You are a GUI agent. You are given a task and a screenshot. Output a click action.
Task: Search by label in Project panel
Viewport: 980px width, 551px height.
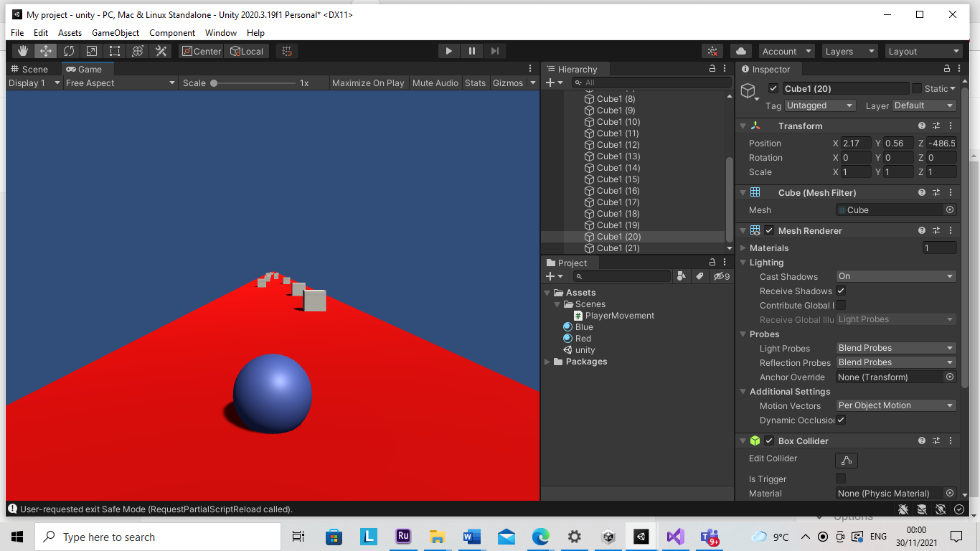pyautogui.click(x=699, y=276)
